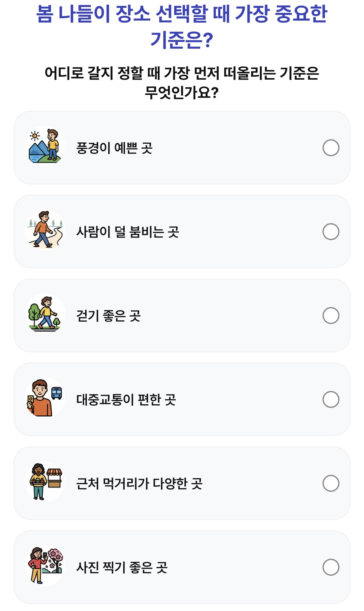Select the radio button for 풍경이 예쁜 곳

[331, 148]
